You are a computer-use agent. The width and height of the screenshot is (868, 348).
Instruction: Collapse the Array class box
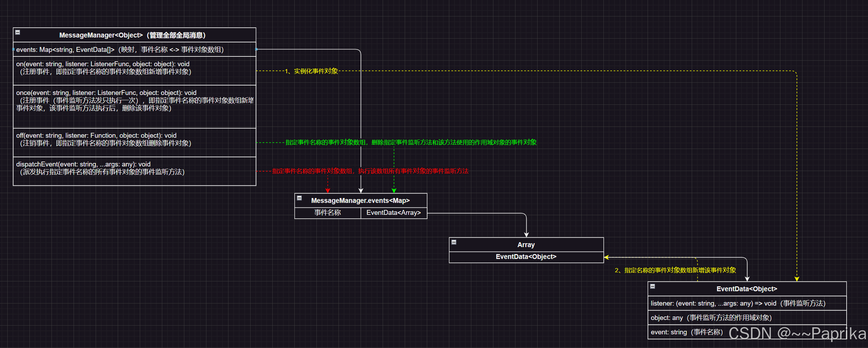click(x=454, y=242)
